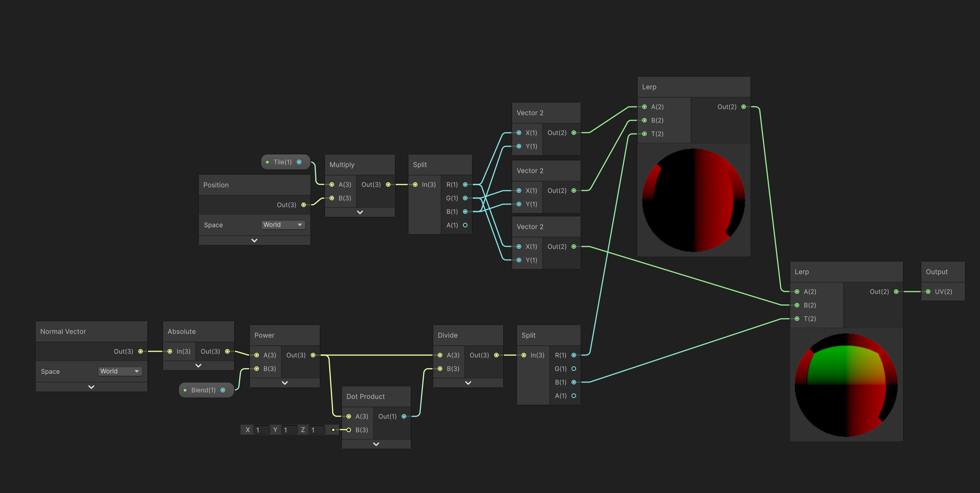Click the unconnected A(1) port on top Split node
This screenshot has width=980, height=493.
[465, 225]
